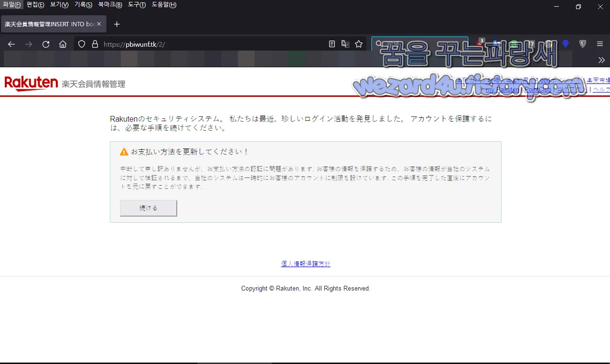Image resolution: width=610 pixels, height=364 pixels.
Task: Open the Firefox hamburger menu
Action: pyautogui.click(x=600, y=44)
